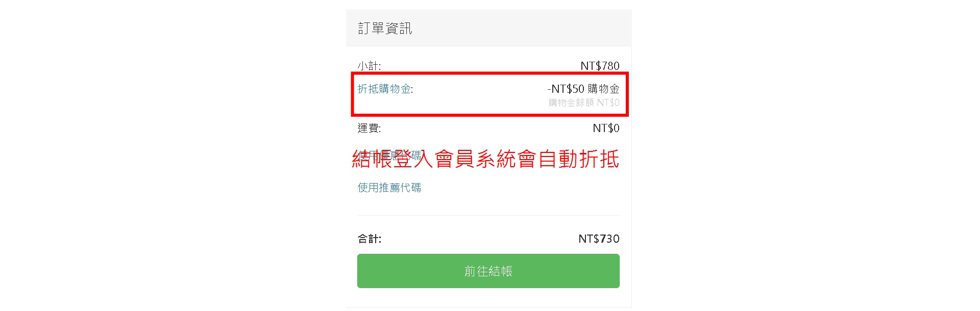Click the 折抵購物金 link
Image resolution: width=980 pixels, height=311 pixels.
[x=384, y=89]
